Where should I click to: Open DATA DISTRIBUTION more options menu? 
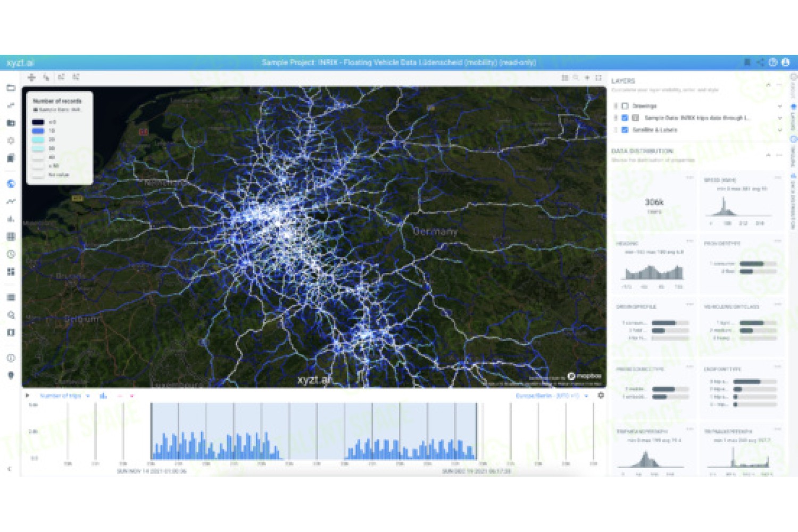point(779,155)
